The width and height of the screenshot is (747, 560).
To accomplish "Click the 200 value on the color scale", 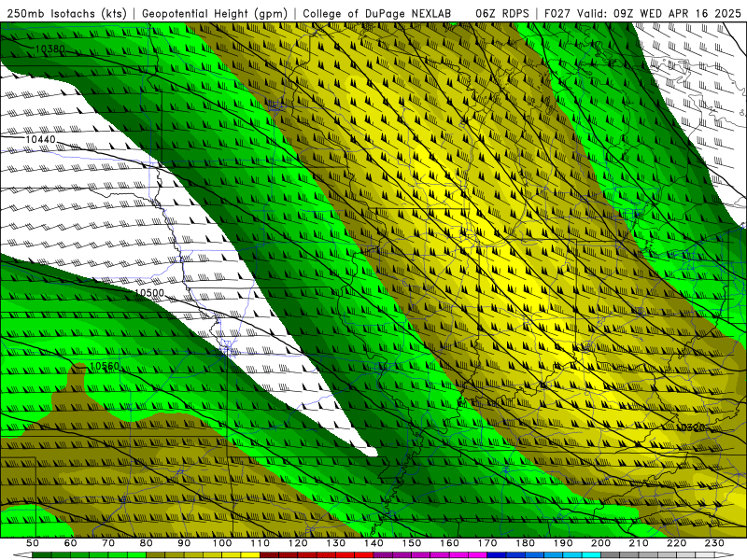I will pos(600,543).
